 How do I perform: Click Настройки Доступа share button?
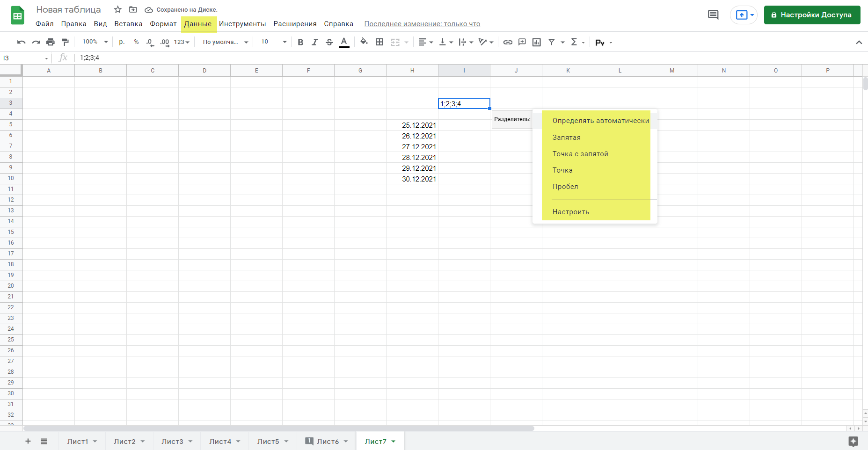[812, 15]
